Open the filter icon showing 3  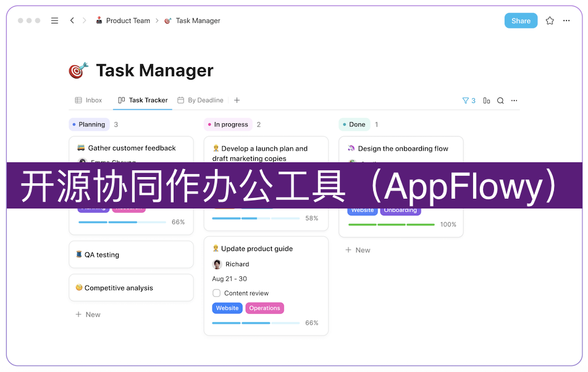click(469, 101)
